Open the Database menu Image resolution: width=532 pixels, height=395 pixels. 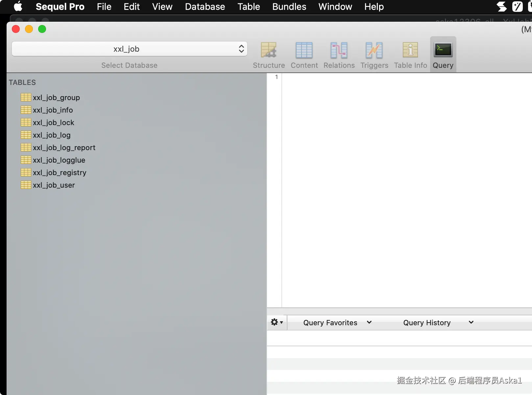[205, 7]
